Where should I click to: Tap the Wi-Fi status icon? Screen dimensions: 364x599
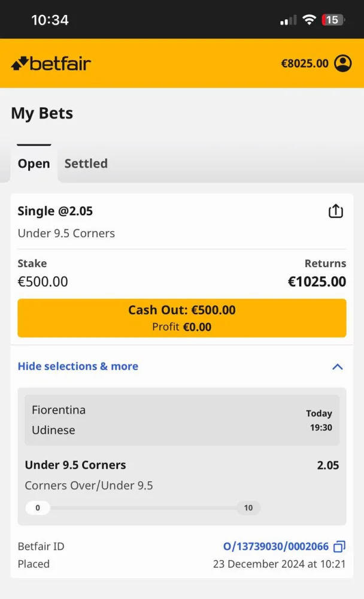coord(309,20)
